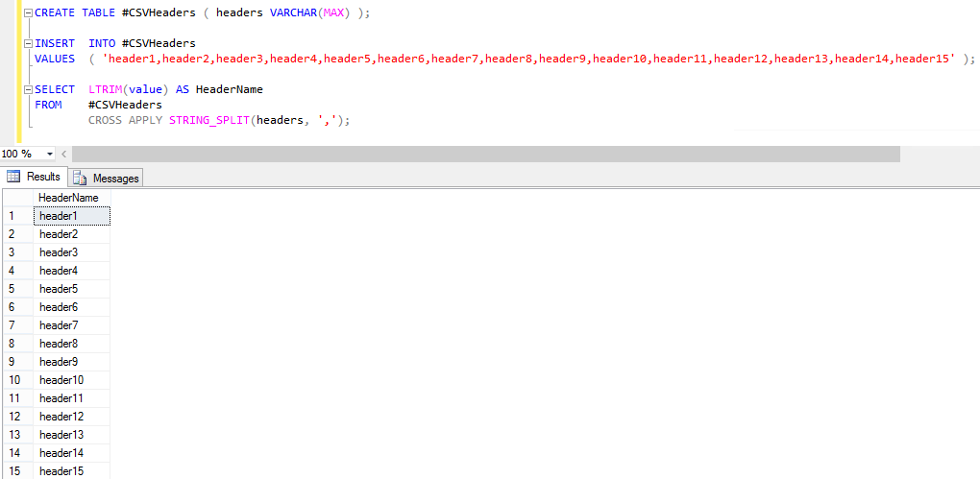
Task: Select row number 5 header
Action: (x=17, y=289)
